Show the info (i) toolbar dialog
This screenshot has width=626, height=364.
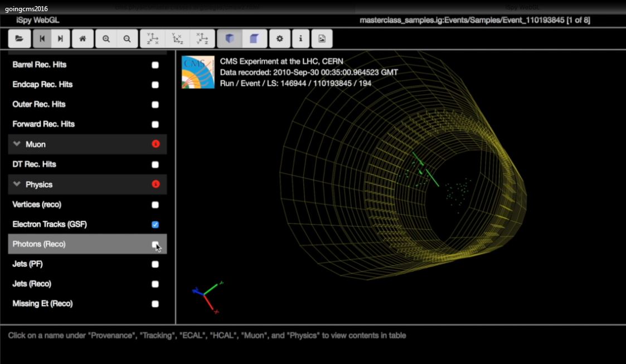(x=301, y=38)
